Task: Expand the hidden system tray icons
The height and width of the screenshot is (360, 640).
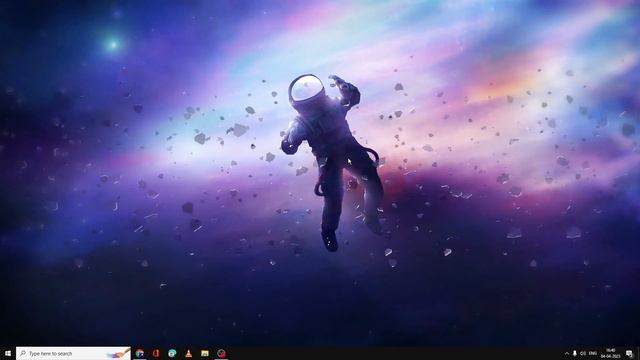Action: click(x=567, y=353)
